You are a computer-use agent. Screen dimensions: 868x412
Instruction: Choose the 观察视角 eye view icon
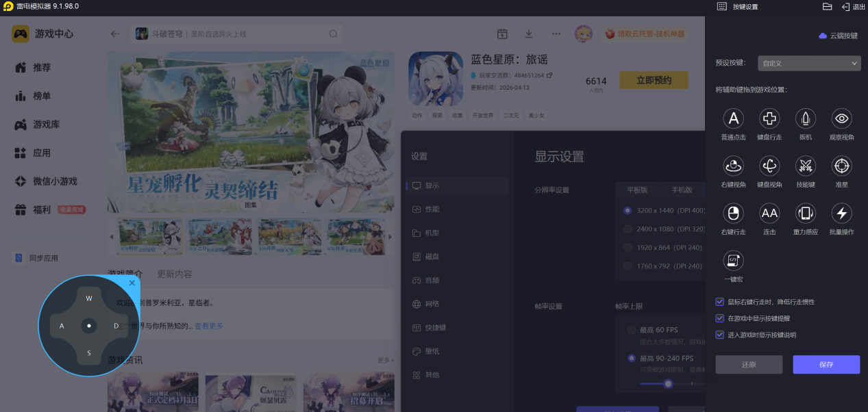click(x=842, y=118)
